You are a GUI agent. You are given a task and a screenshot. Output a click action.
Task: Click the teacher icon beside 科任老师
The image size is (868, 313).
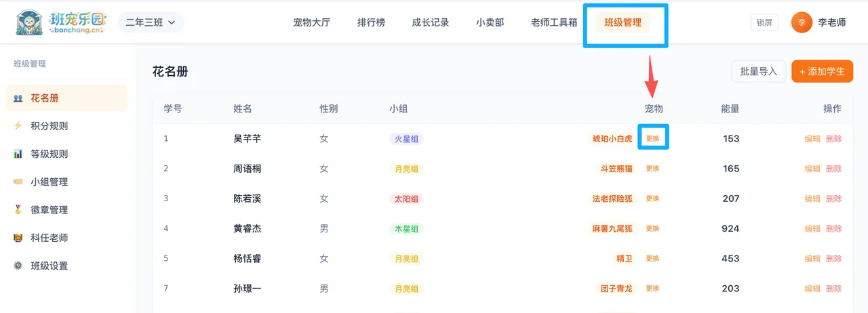coord(18,238)
